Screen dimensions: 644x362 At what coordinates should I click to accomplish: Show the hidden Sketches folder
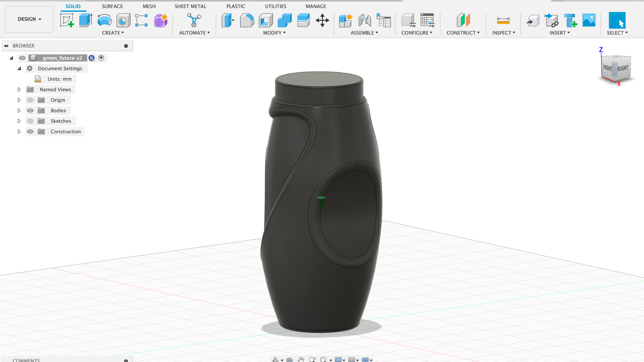(x=30, y=121)
